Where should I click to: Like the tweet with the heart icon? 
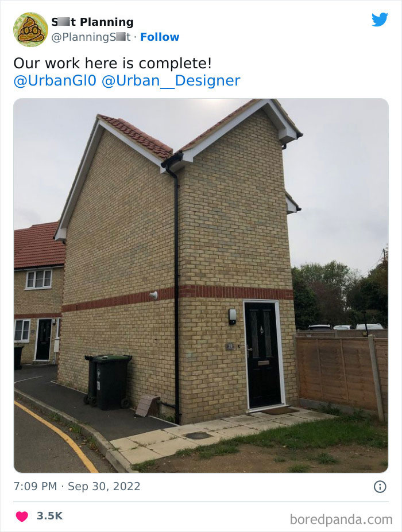pos(22,516)
